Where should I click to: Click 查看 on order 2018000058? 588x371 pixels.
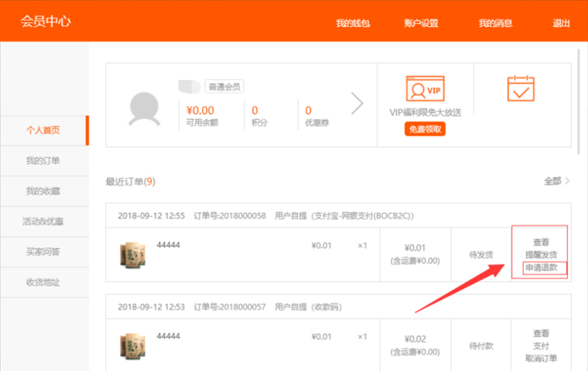coord(541,242)
